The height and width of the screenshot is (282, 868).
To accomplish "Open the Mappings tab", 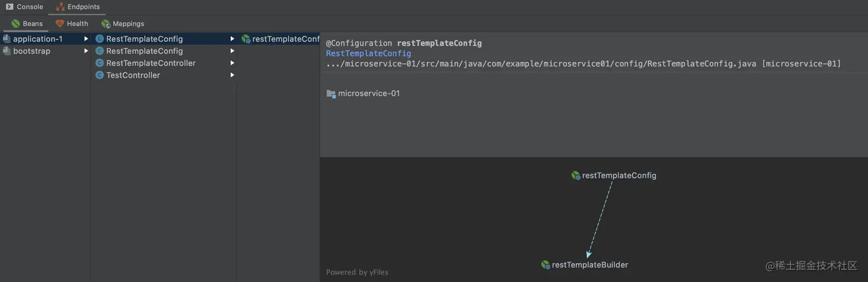I will tap(123, 24).
